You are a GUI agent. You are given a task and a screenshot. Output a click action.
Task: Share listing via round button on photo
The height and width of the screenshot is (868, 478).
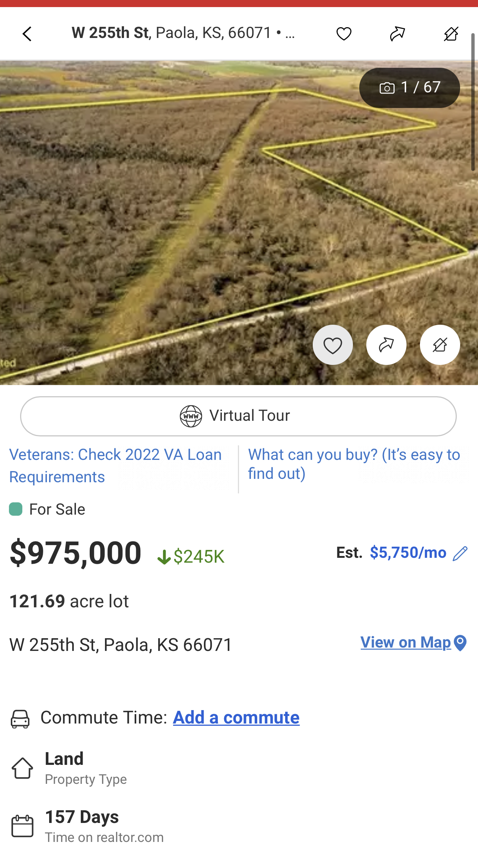(386, 345)
